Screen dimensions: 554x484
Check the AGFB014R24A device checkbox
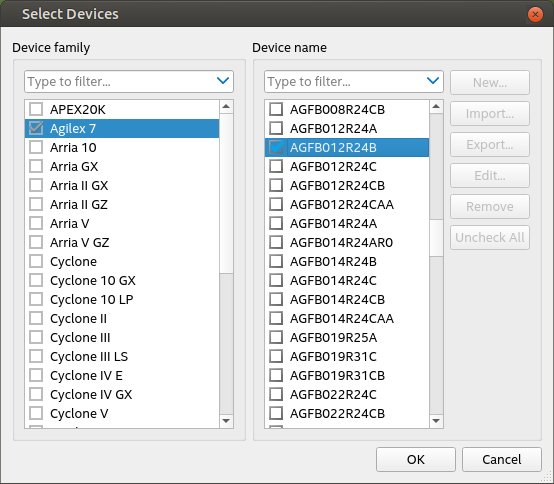276,223
